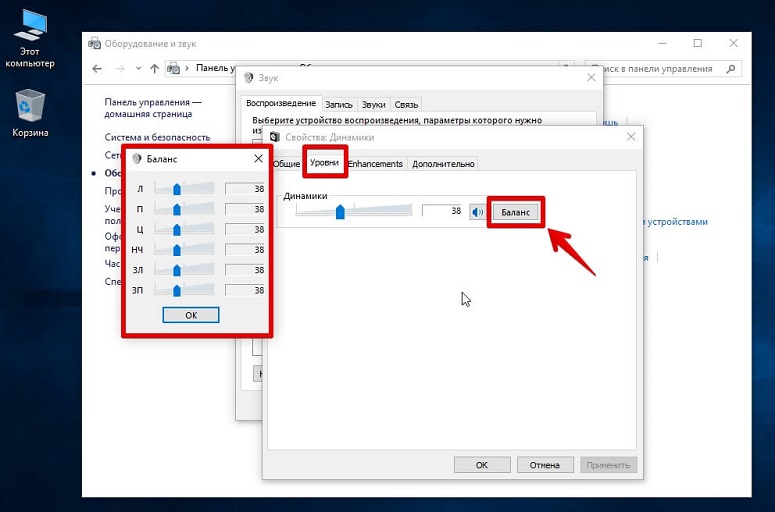The image size is (775, 512).
Task: Click the Back arrow in Control Panel
Action: tap(97, 69)
